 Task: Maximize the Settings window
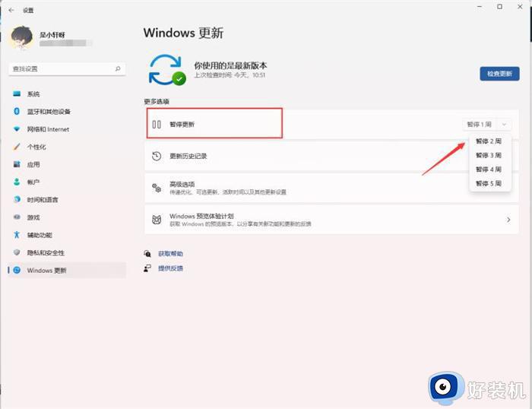pos(500,7)
